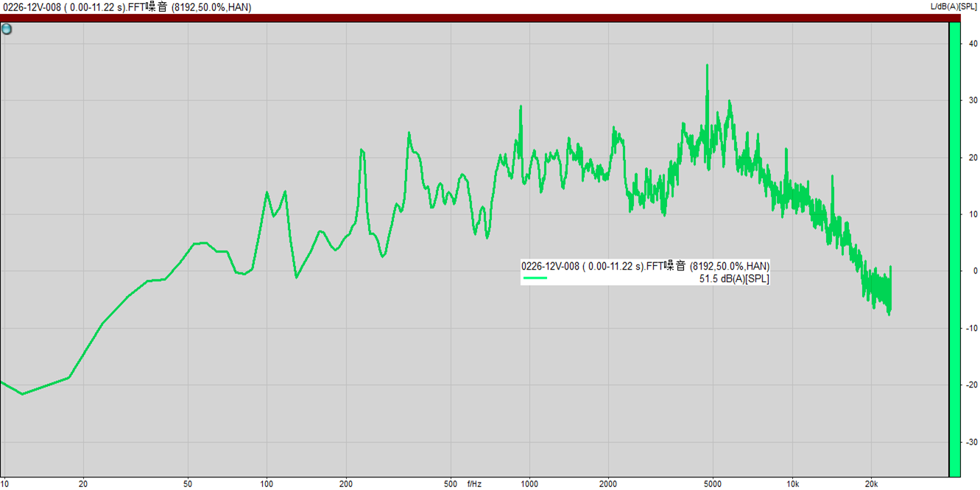Click the spectrum peak just below 1000 Hz
Viewport: 980px width, 490px height.
tap(521, 107)
